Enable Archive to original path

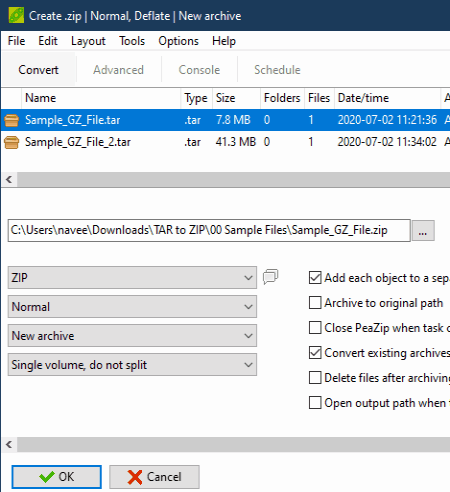tap(315, 303)
